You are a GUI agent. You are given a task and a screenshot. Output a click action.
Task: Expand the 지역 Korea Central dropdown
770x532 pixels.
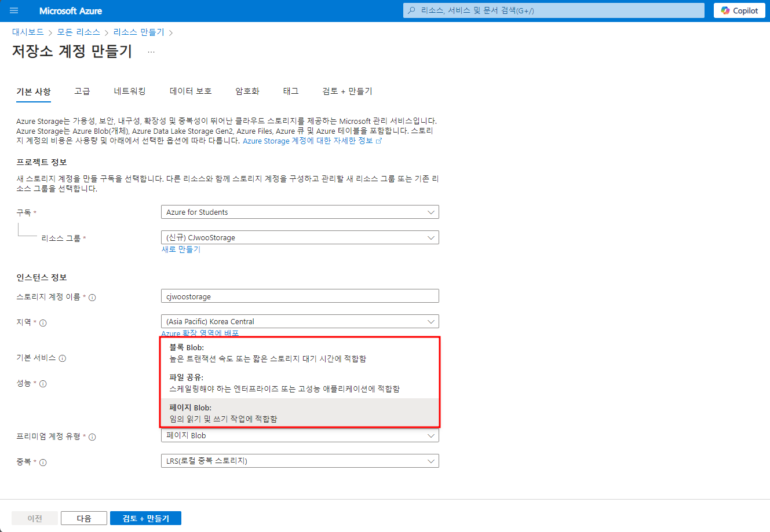pos(300,321)
